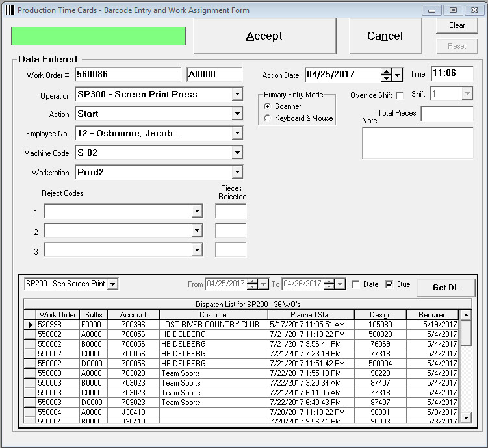The image size is (488, 448).
Task: Expand the Machine Code dropdown
Action: 237,153
